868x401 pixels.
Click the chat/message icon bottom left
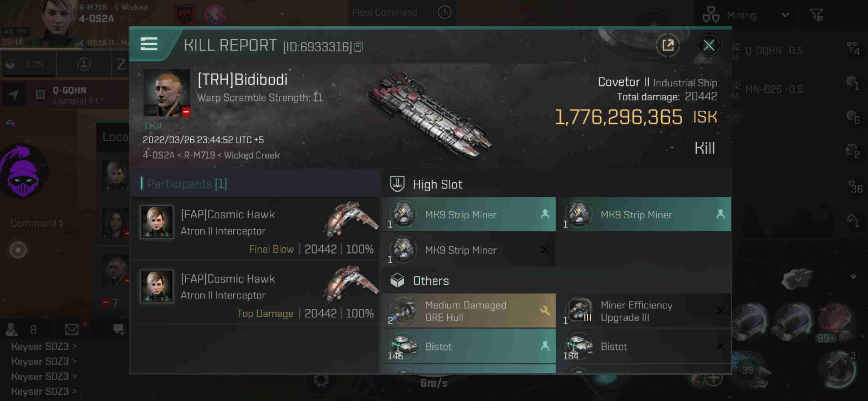[119, 329]
